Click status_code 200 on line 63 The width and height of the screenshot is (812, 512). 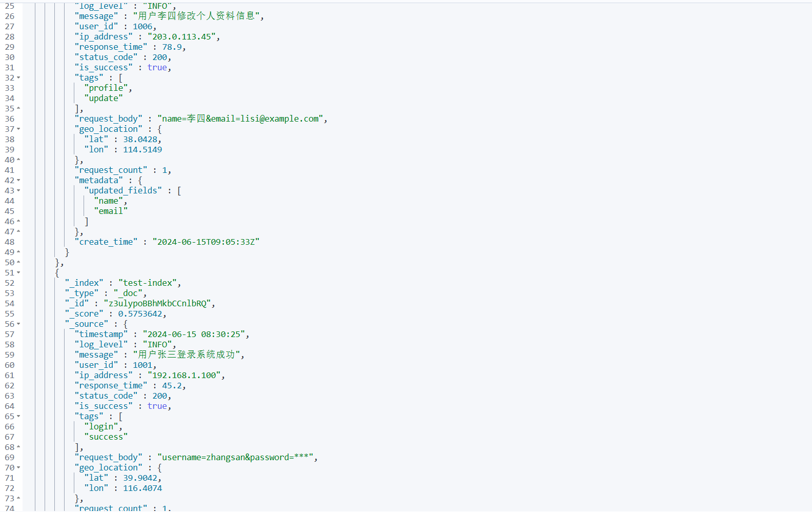[x=159, y=396]
